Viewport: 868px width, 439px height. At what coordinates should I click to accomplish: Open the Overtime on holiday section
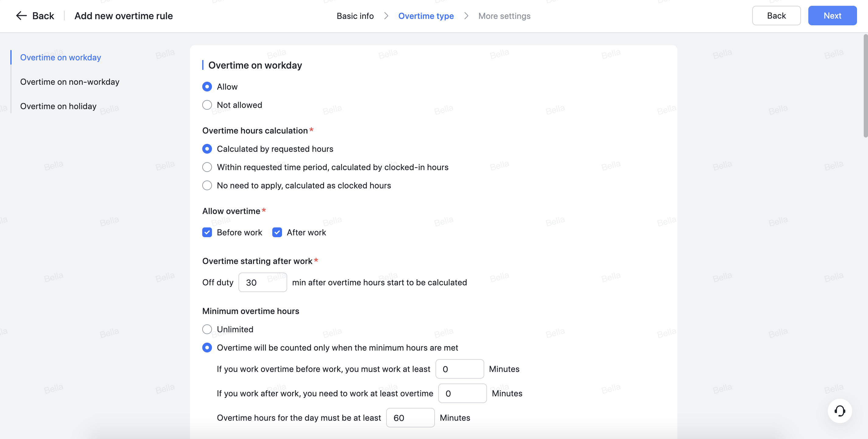pos(58,106)
